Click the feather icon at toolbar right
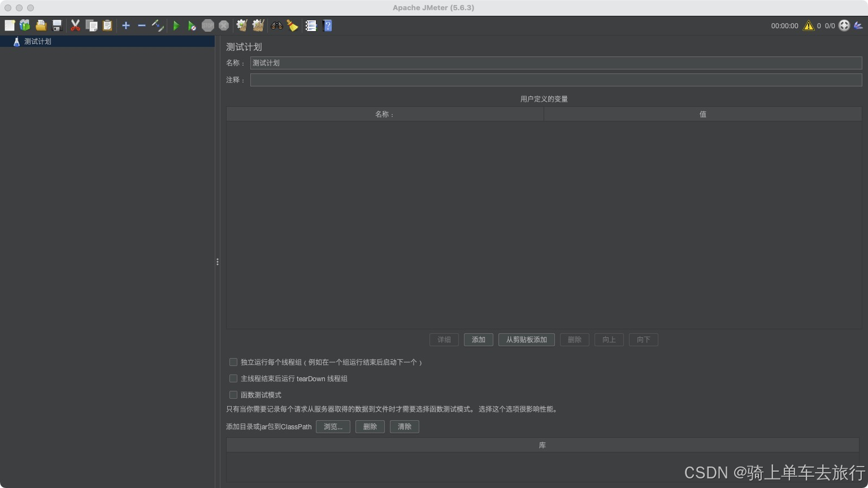 tap(858, 25)
